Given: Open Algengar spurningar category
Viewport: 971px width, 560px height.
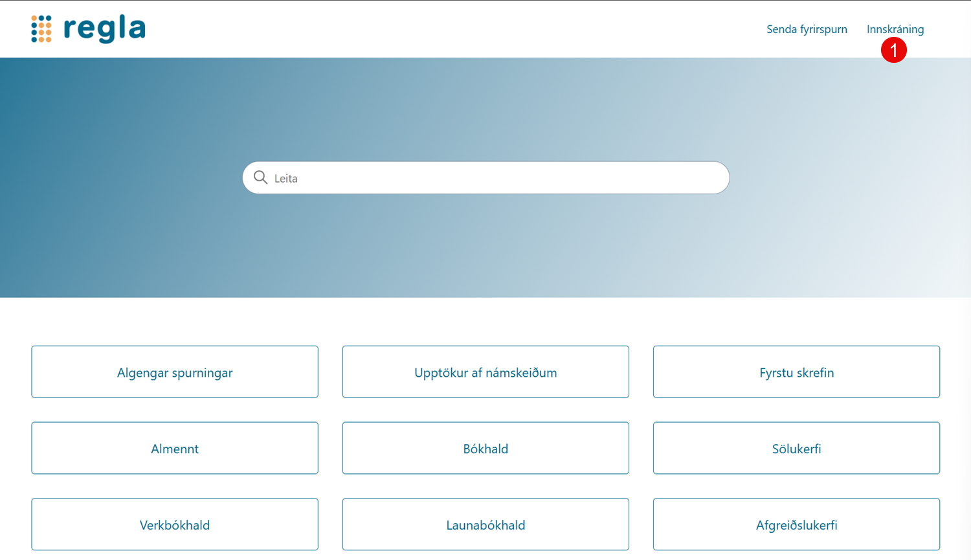Looking at the screenshot, I should click(175, 372).
